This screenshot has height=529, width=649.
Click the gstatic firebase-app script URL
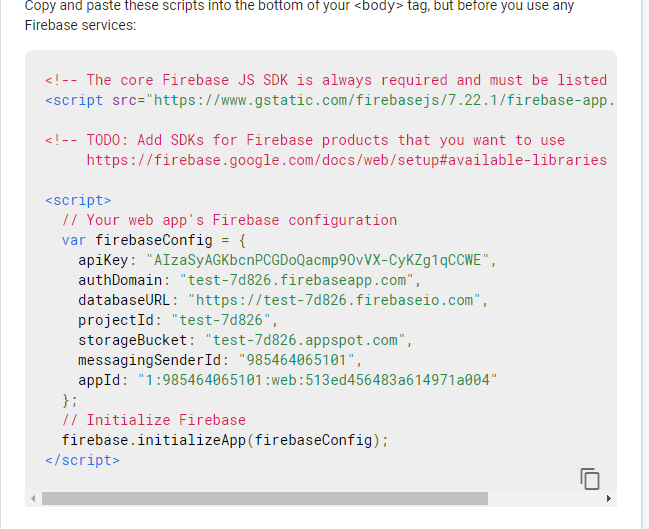380,100
